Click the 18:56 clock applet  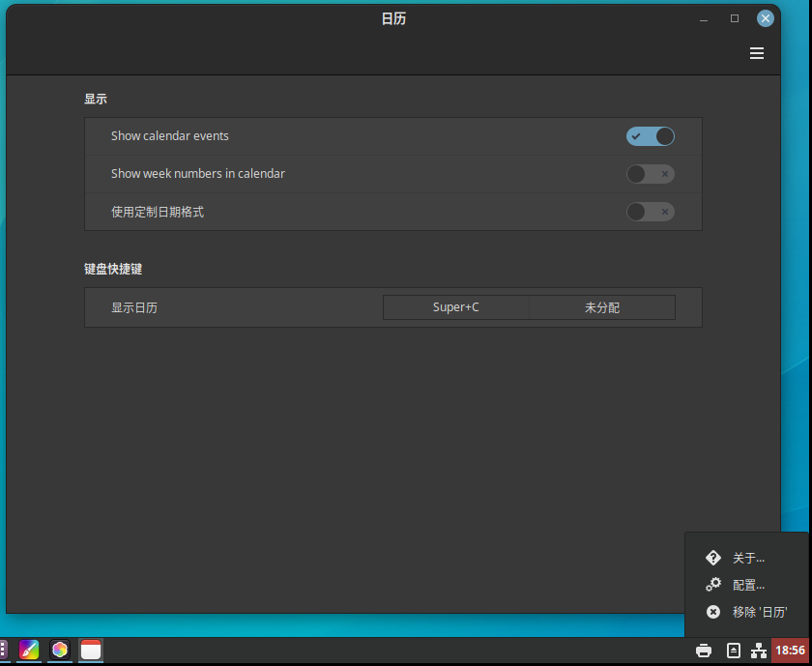[791, 651]
